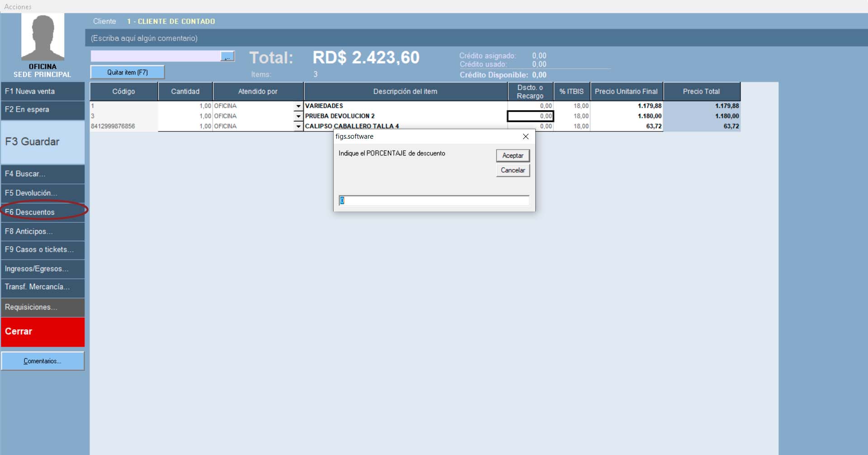Image resolution: width=868 pixels, height=455 pixels.
Task: Click F3 Guardar
Action: 42,142
